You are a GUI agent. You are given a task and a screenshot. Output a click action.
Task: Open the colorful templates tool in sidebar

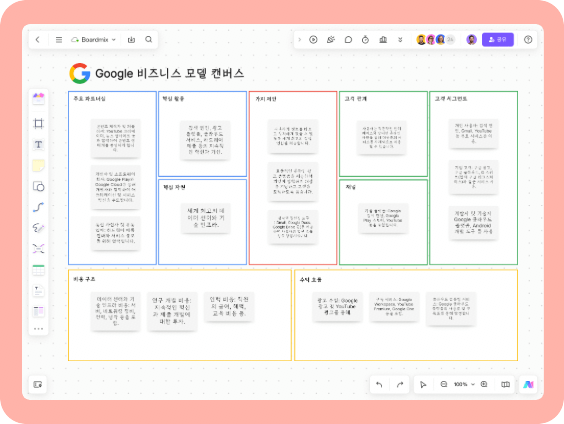(x=38, y=98)
